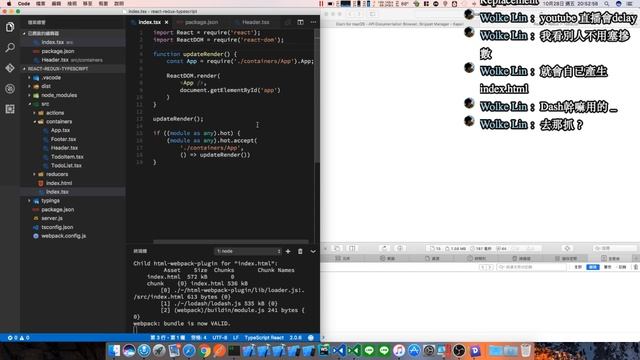Viewport: 640px width, 360px height.
Task: Open iTunes from the Dock
Action: point(399,351)
